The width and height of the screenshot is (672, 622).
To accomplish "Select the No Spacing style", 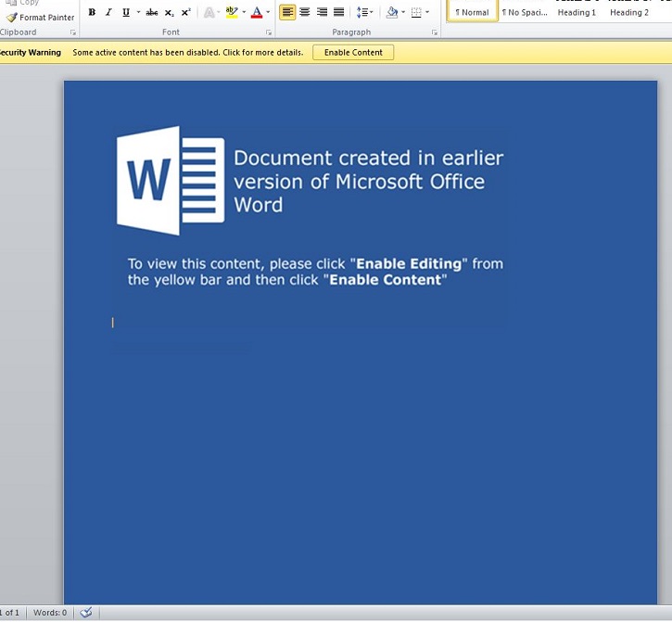I will tap(525, 12).
